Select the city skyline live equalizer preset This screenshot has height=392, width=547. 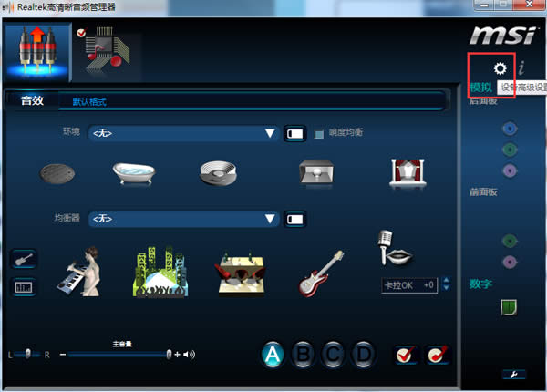coord(160,272)
